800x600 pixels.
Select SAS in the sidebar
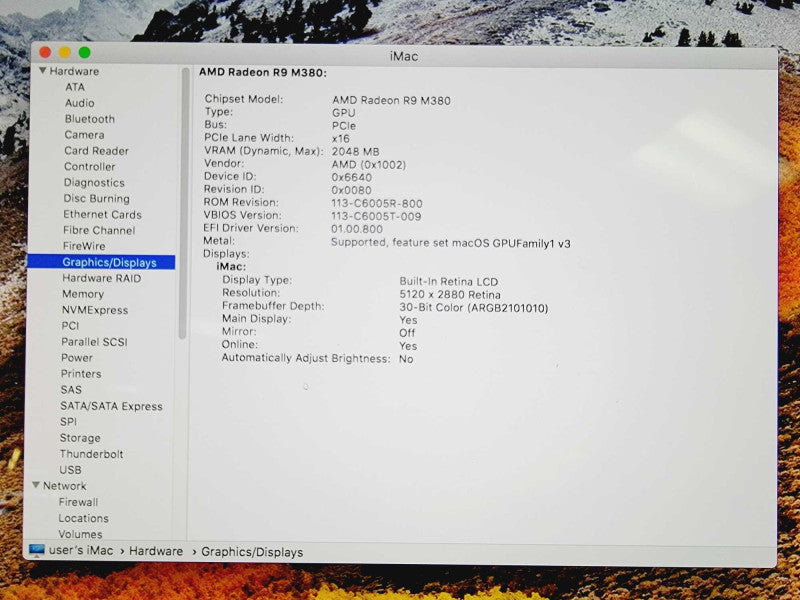pyautogui.click(x=71, y=390)
